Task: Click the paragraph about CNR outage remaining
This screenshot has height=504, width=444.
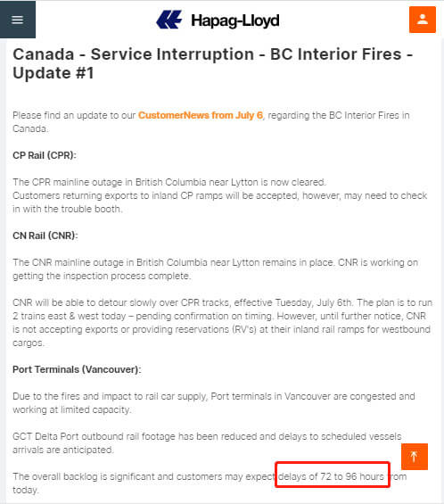Action: tap(215, 269)
